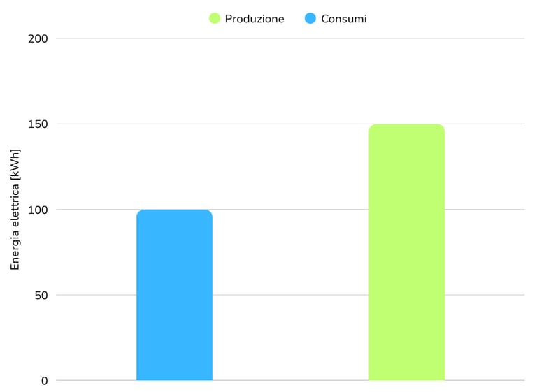Click the 100 y-axis tick label

(38, 210)
